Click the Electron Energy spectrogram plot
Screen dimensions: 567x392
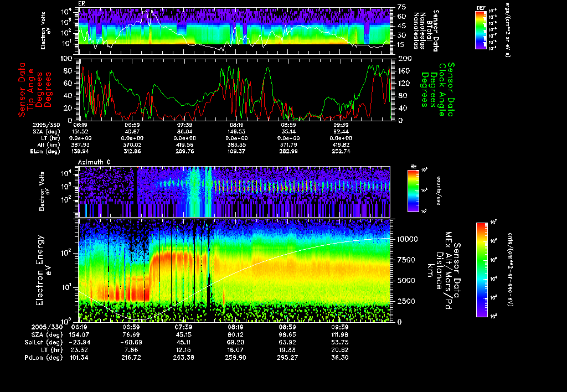[234, 270]
